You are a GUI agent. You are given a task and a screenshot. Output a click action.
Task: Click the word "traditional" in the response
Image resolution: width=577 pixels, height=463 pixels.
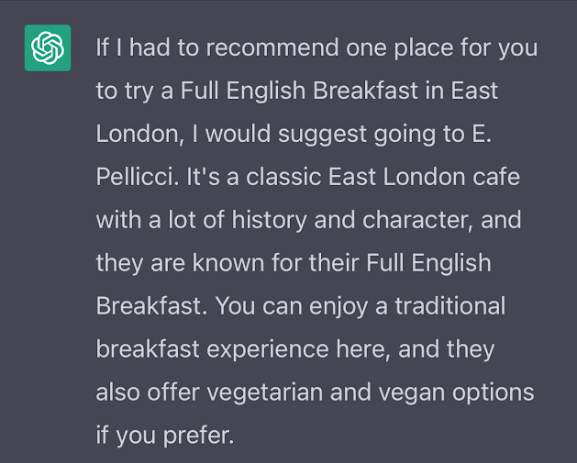pos(450,306)
